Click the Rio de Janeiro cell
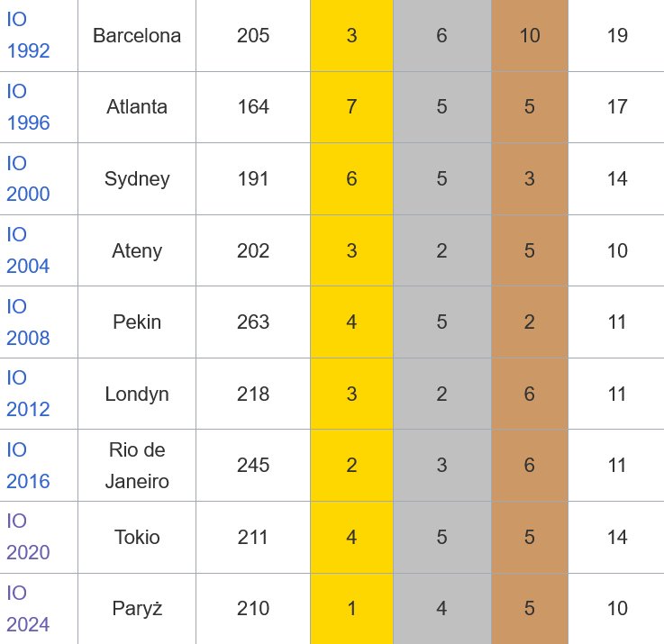664x644 pixels. coord(137,466)
